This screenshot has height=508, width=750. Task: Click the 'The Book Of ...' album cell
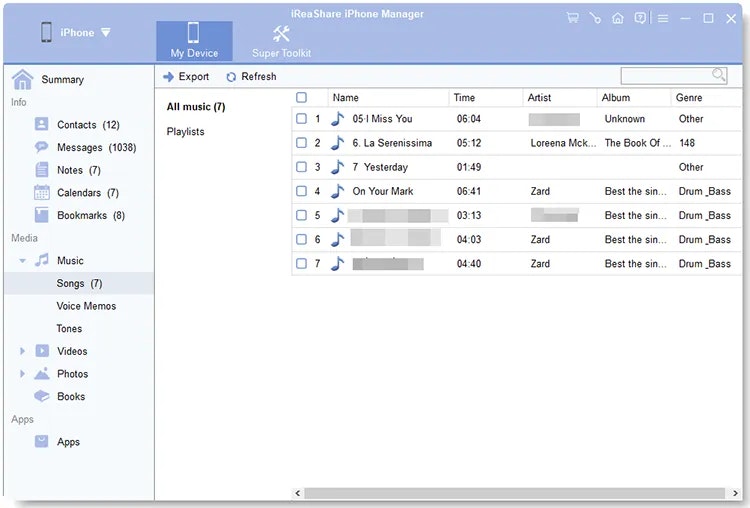[x=638, y=143]
